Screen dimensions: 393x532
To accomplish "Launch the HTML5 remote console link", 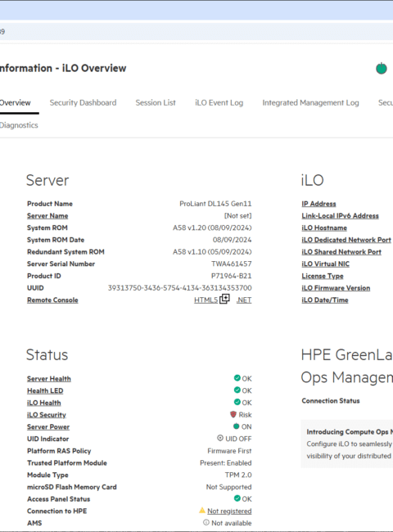I will (206, 300).
